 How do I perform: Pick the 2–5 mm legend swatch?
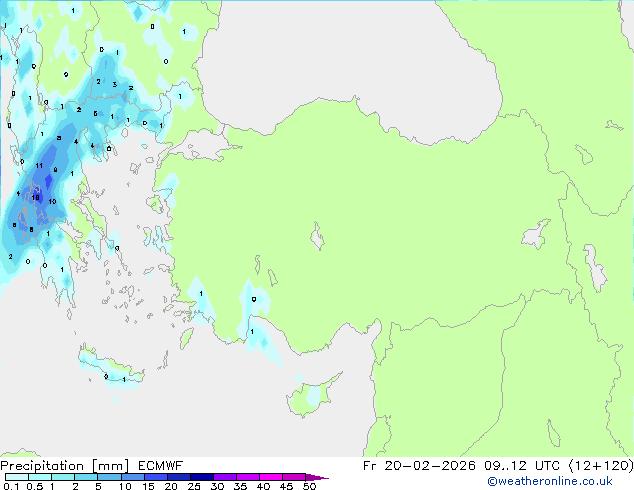point(86,477)
